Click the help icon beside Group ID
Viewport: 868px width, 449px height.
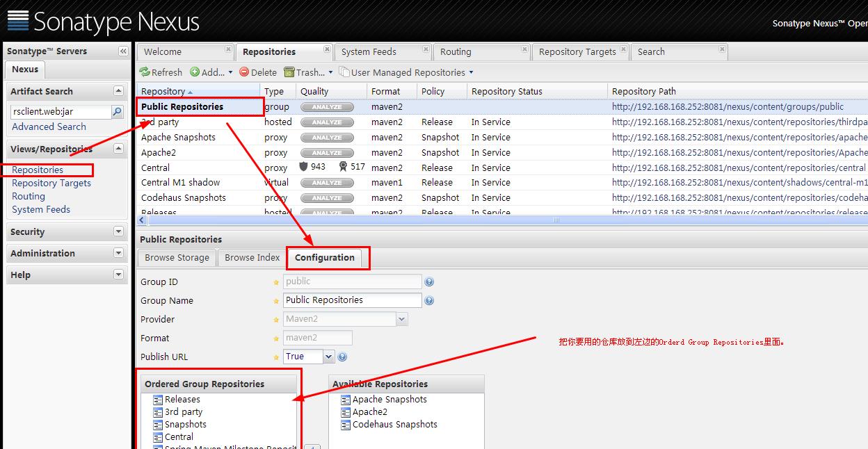click(429, 282)
